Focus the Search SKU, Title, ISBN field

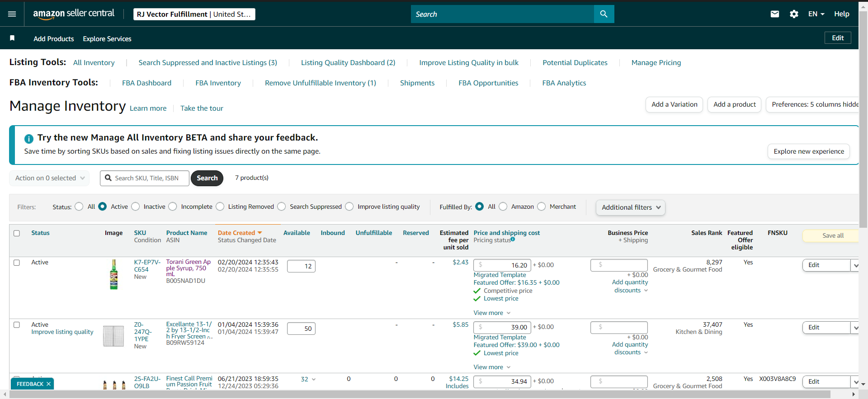coord(145,178)
